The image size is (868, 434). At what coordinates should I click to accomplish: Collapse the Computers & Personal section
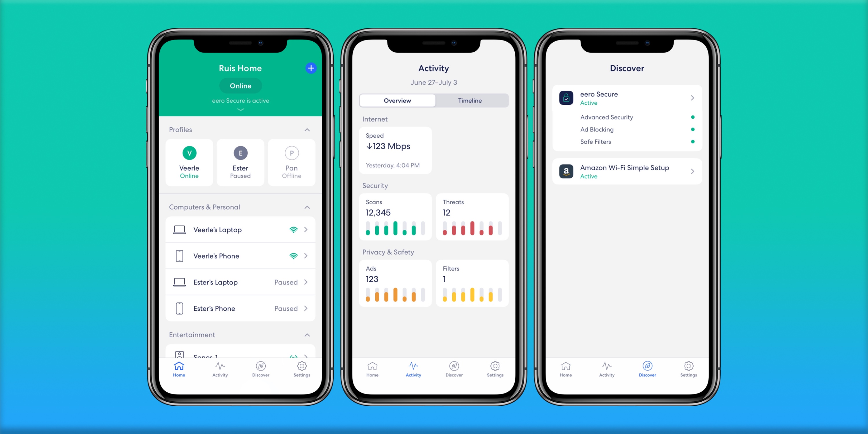[x=307, y=207]
